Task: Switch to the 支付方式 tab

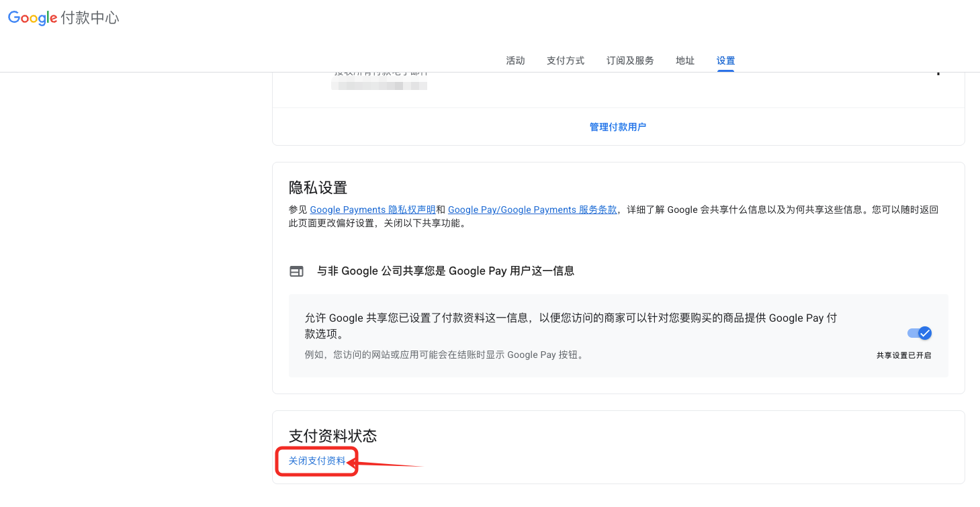Action: (566, 60)
